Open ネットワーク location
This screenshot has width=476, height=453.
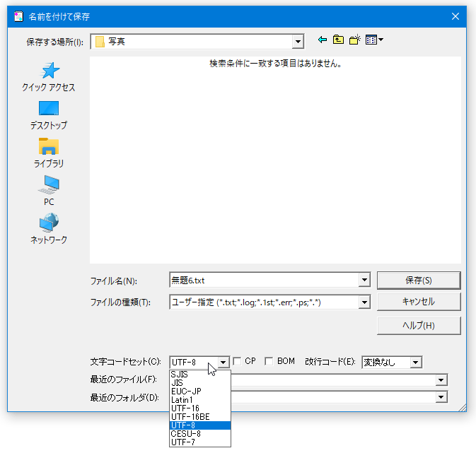point(49,229)
